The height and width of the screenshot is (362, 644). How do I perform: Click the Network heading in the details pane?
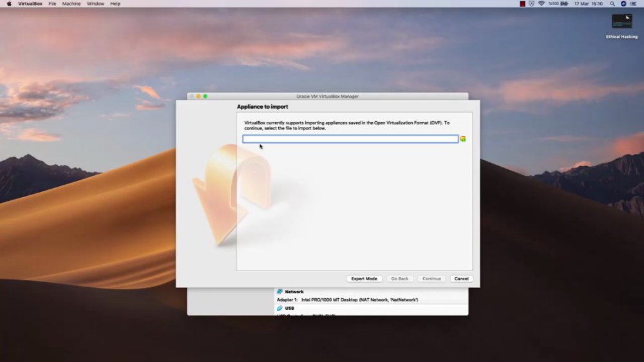pyautogui.click(x=294, y=292)
